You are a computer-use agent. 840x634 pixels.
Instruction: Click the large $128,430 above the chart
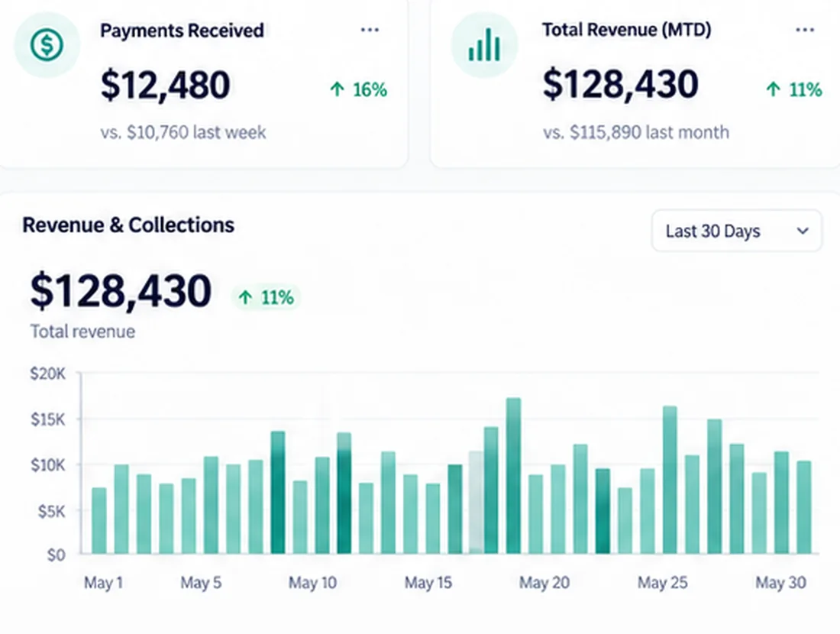[x=121, y=291]
